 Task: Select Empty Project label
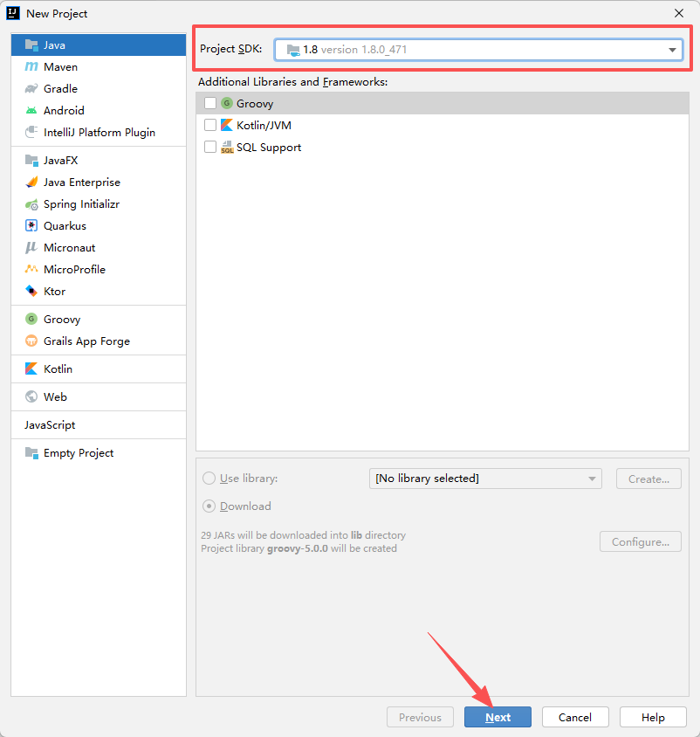pyautogui.click(x=79, y=453)
